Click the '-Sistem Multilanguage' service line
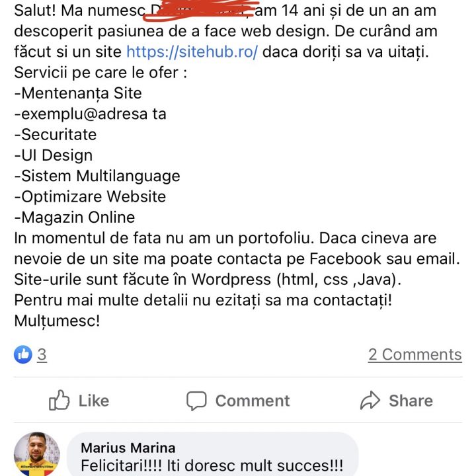Image resolution: width=476 pixels, height=476 pixels. click(97, 176)
